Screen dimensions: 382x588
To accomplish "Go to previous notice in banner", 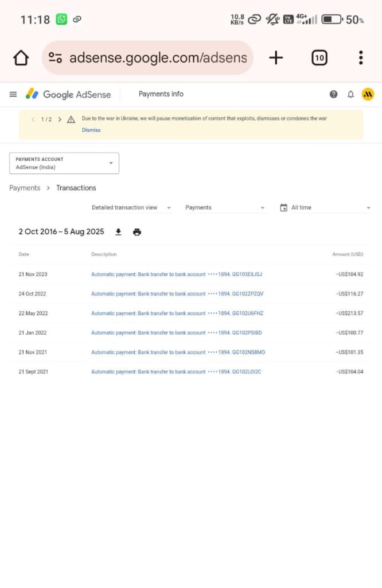I will pyautogui.click(x=33, y=119).
